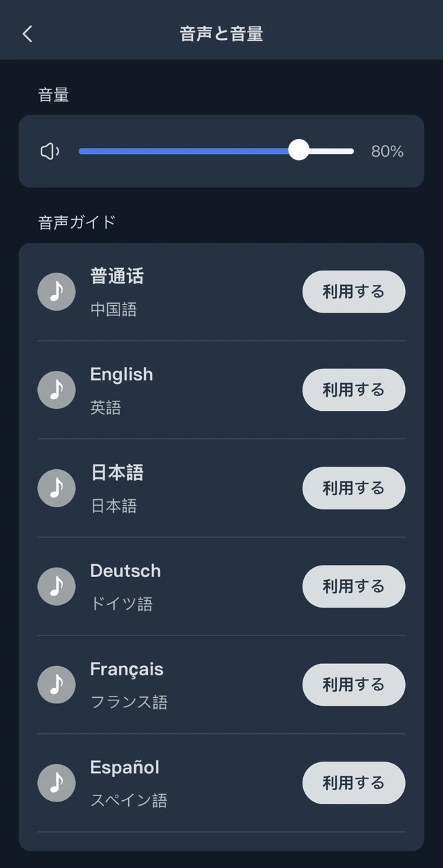
Task: Tap the speaker volume icon
Action: tap(50, 151)
